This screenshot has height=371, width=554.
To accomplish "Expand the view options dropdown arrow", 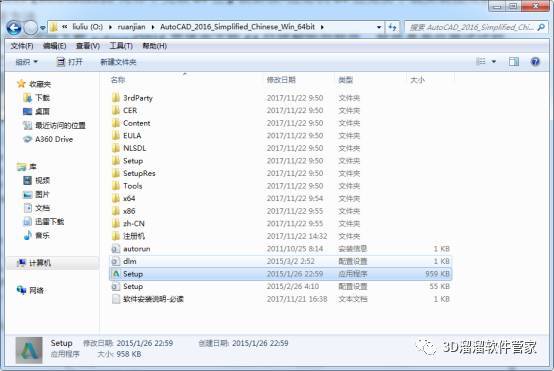I will (494, 62).
